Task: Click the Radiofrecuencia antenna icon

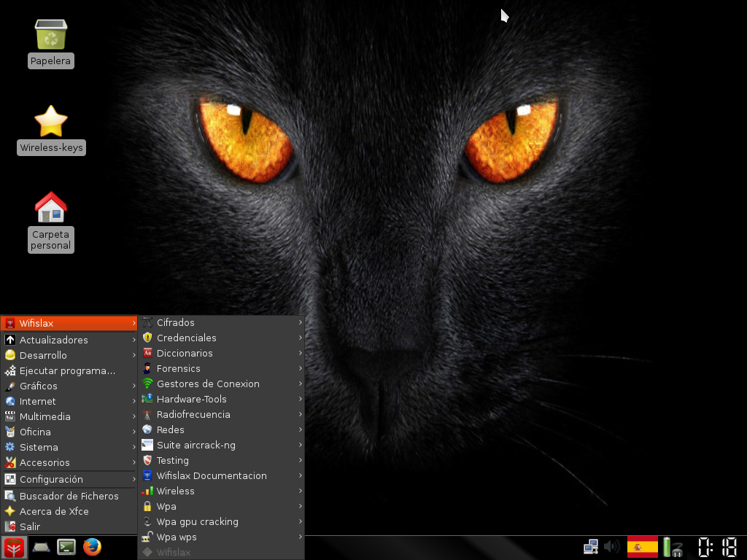Action: (147, 414)
